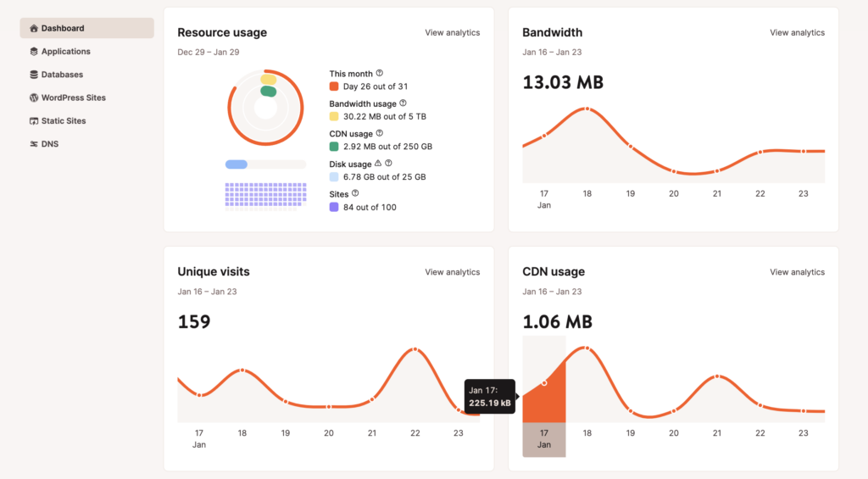Open View analytics for Unique visits
This screenshot has width=868, height=479.
453,272
